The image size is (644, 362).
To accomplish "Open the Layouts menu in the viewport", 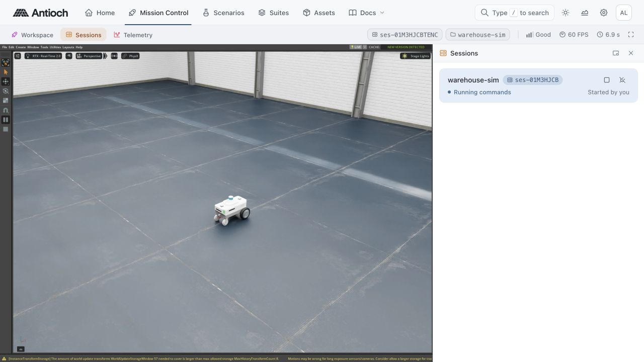I will (68, 47).
